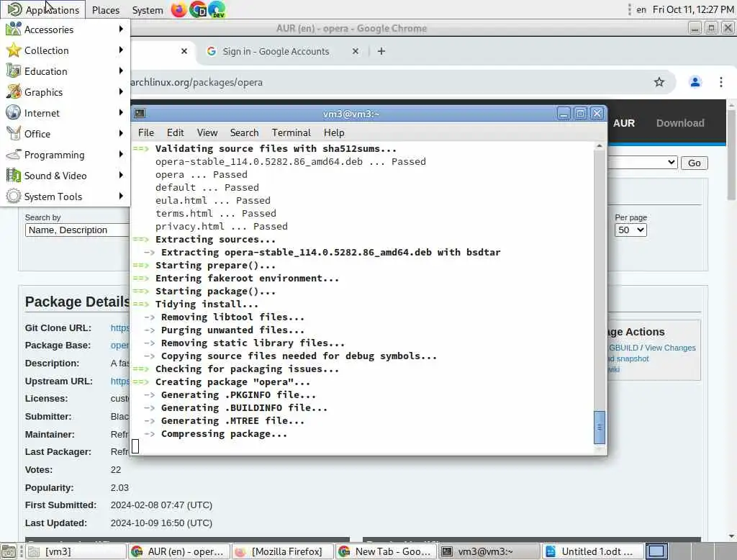Open a new Chrome tab
The image size is (737, 560).
point(381,51)
